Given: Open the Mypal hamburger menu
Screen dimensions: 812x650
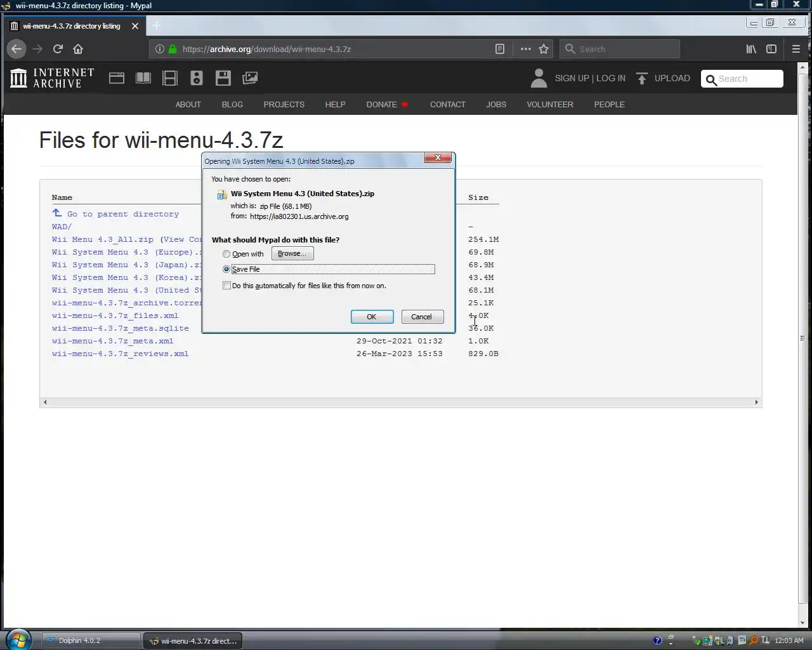Looking at the screenshot, I should tap(796, 49).
